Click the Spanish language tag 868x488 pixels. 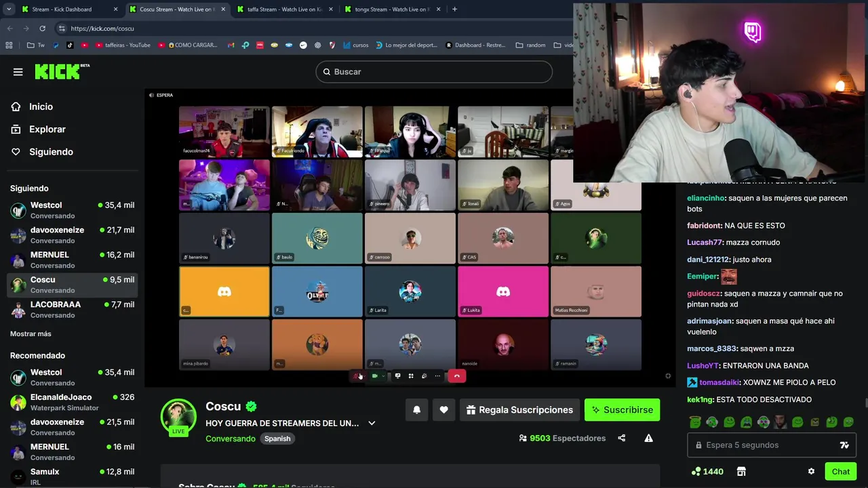click(x=277, y=439)
